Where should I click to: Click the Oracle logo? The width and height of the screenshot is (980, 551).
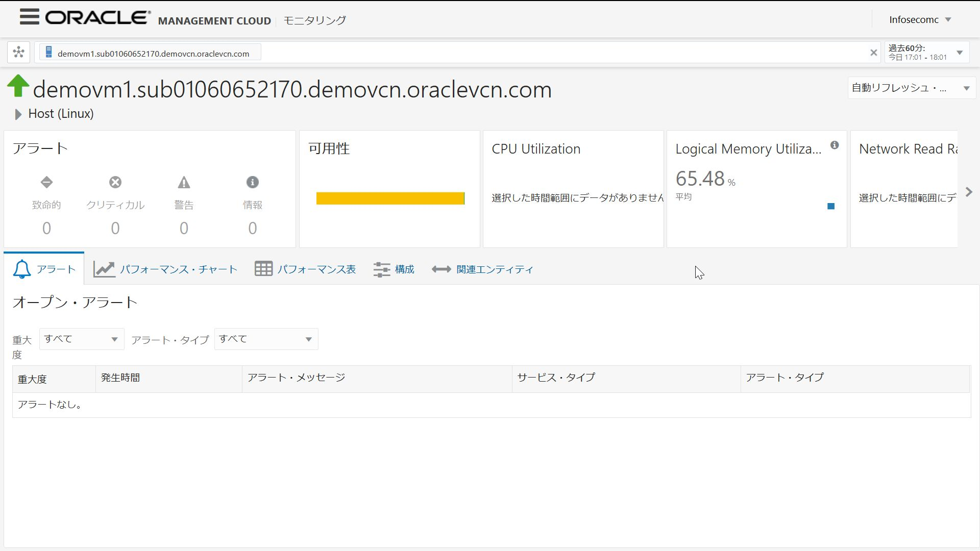pyautogui.click(x=98, y=17)
